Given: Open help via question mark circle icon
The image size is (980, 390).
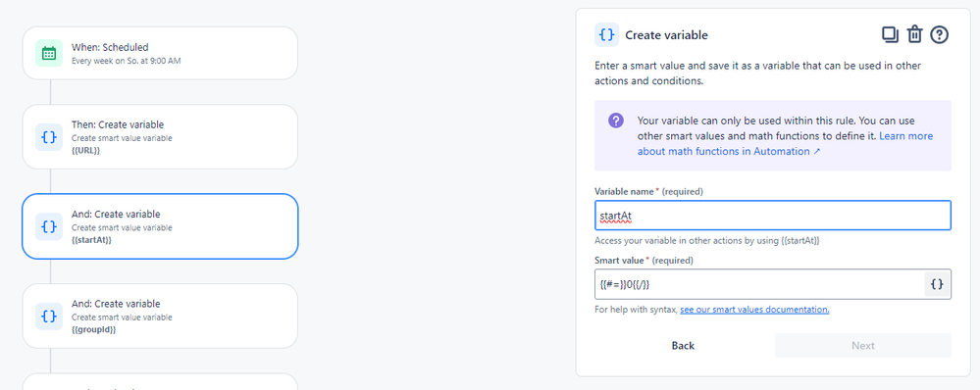Looking at the screenshot, I should (x=940, y=35).
